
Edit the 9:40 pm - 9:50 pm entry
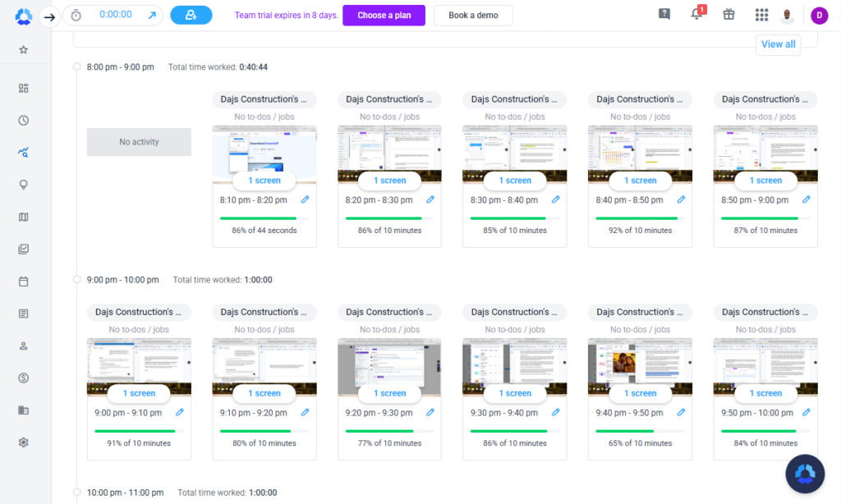click(x=681, y=412)
